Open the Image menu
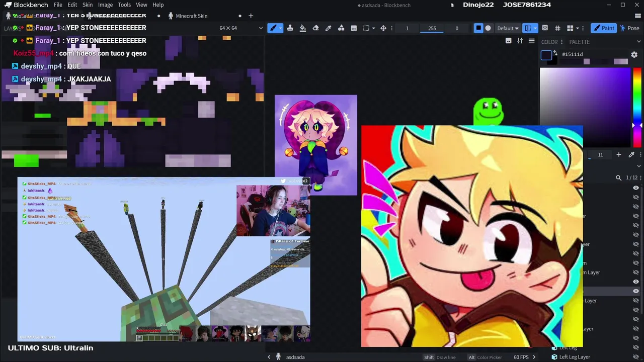Image resolution: width=644 pixels, height=362 pixels. 105,5
